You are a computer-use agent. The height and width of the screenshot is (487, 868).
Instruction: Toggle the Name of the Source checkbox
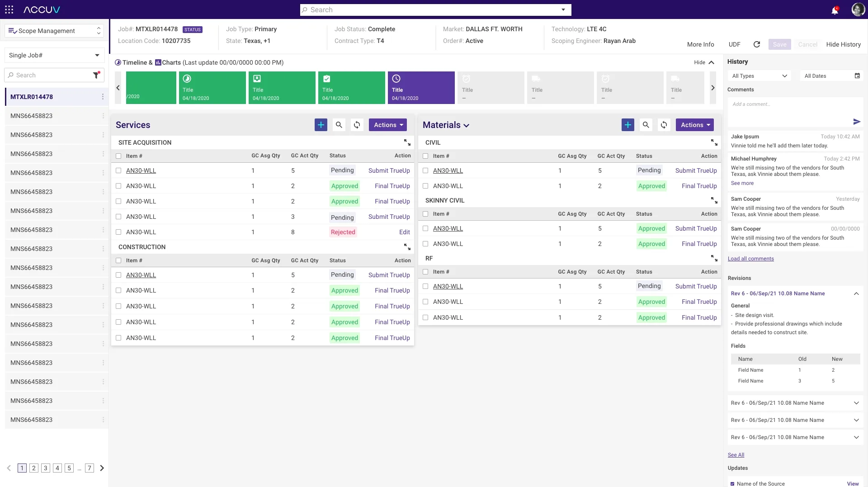[x=732, y=484]
